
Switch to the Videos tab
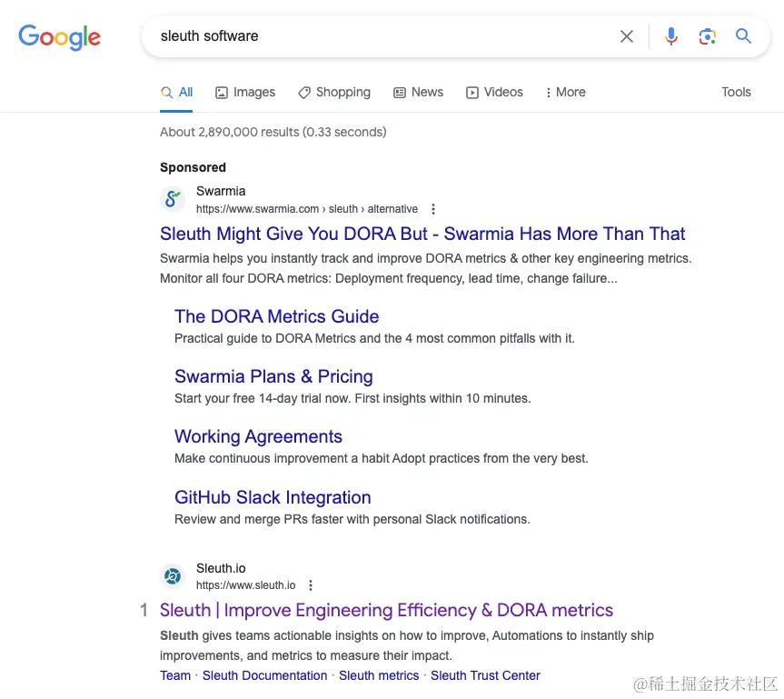pyautogui.click(x=494, y=93)
